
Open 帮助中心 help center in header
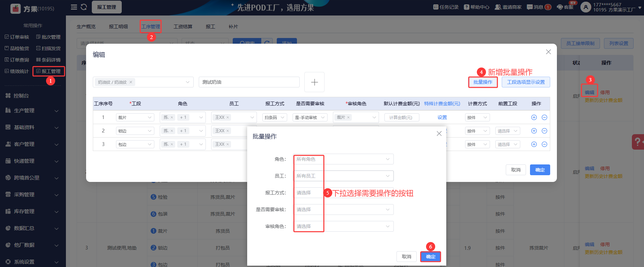point(477,7)
